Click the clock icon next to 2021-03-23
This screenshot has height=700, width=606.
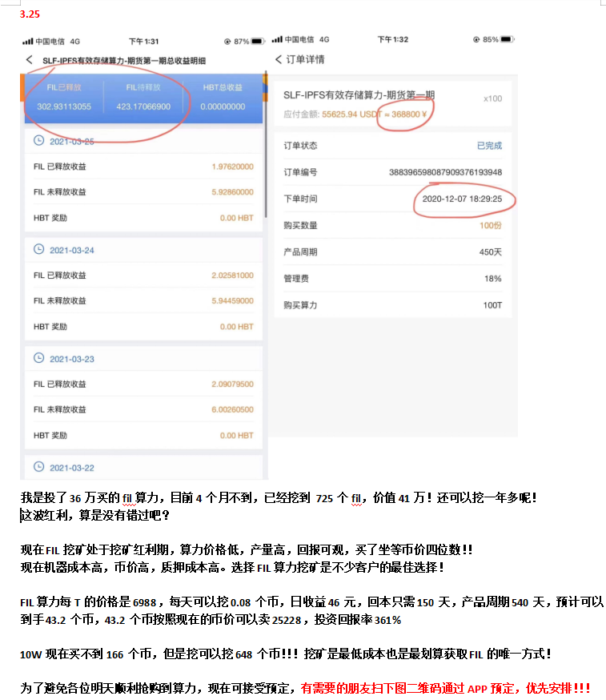coord(38,358)
